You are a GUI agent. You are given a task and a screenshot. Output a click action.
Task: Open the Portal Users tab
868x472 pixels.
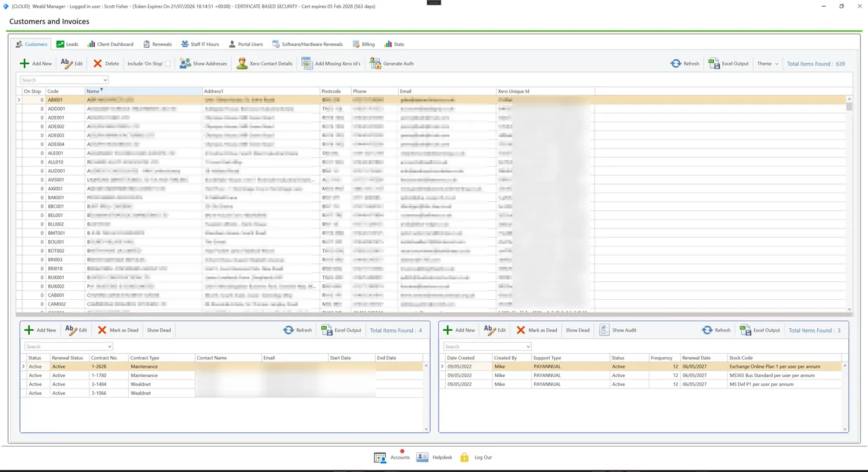tap(246, 44)
